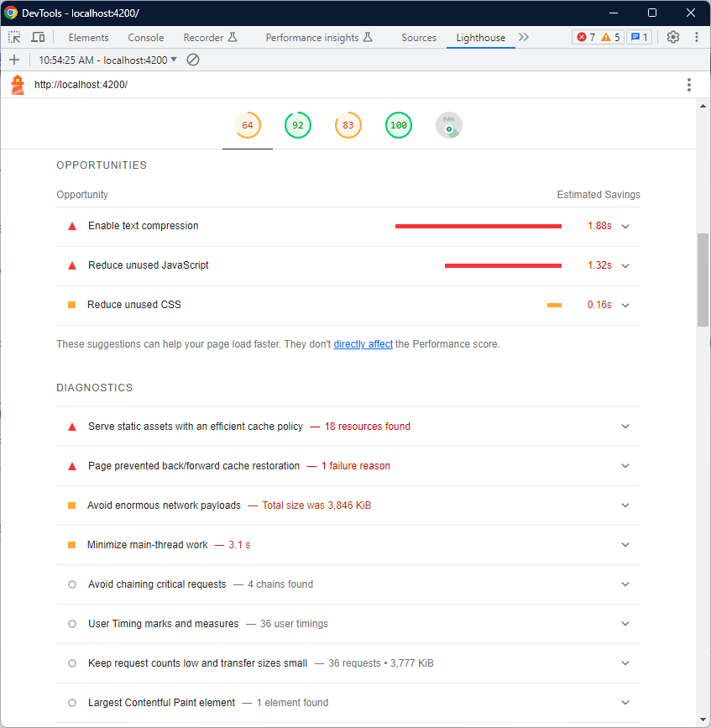Switch to the Elements tab
This screenshot has height=728, width=711.
(88, 38)
